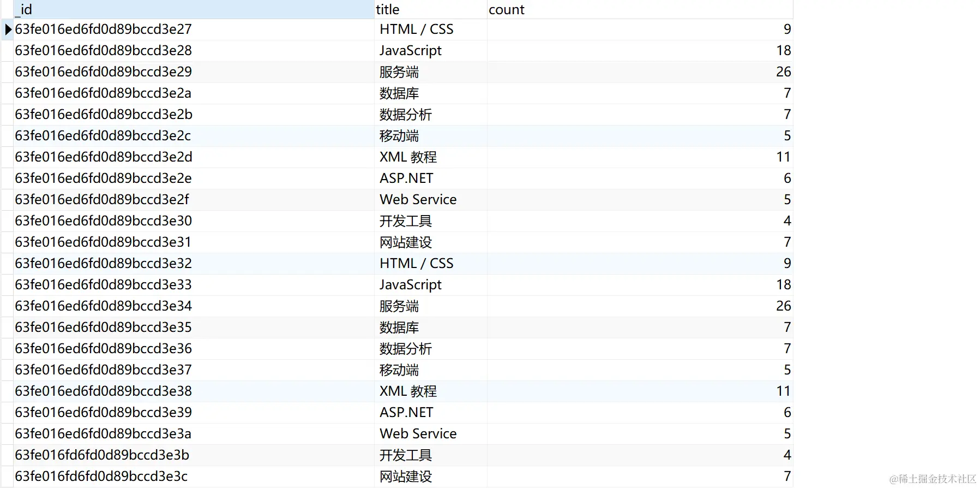Image resolution: width=980 pixels, height=488 pixels.
Task: Click 移动端 title in row ending 3e2c
Action: point(430,136)
